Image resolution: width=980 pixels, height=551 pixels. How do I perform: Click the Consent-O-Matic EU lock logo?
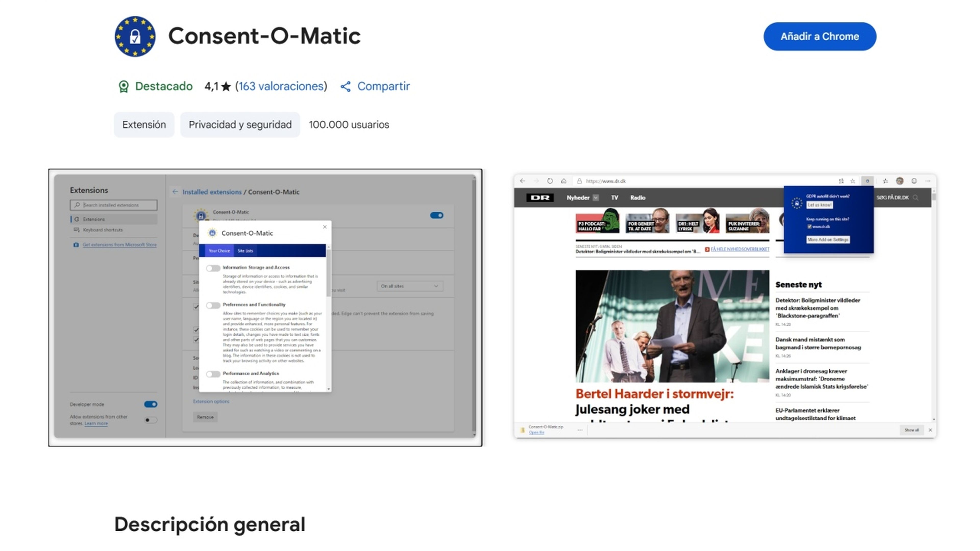click(135, 36)
